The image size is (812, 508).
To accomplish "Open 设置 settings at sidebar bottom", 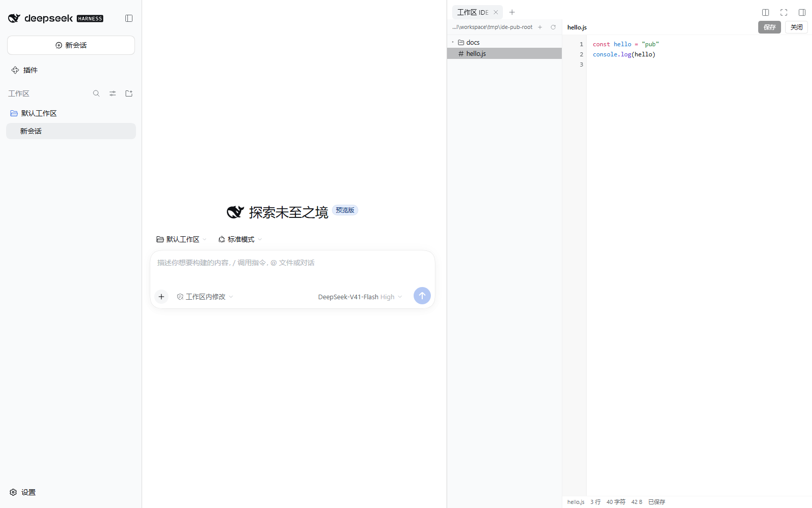I will [x=23, y=492].
